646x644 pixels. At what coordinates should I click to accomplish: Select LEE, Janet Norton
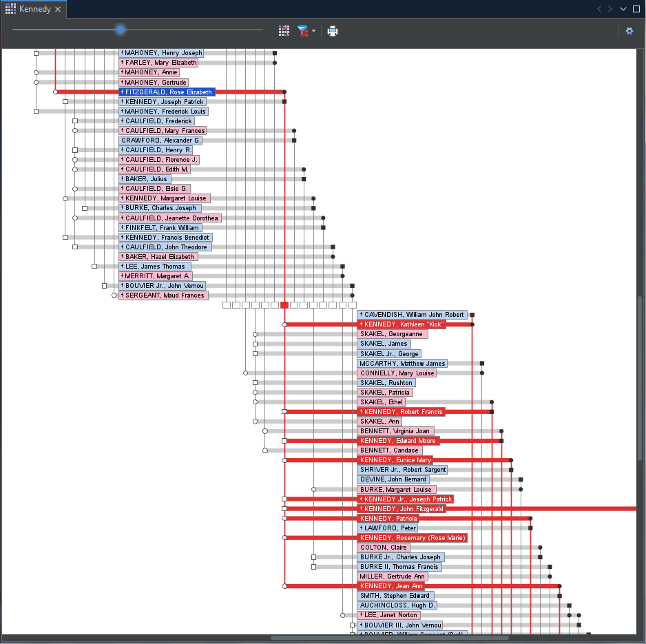[x=389, y=615]
